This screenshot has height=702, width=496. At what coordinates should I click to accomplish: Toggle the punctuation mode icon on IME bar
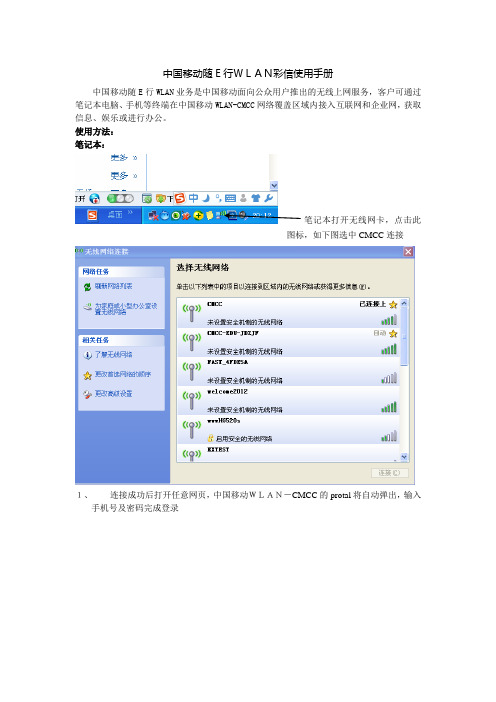coord(218,197)
